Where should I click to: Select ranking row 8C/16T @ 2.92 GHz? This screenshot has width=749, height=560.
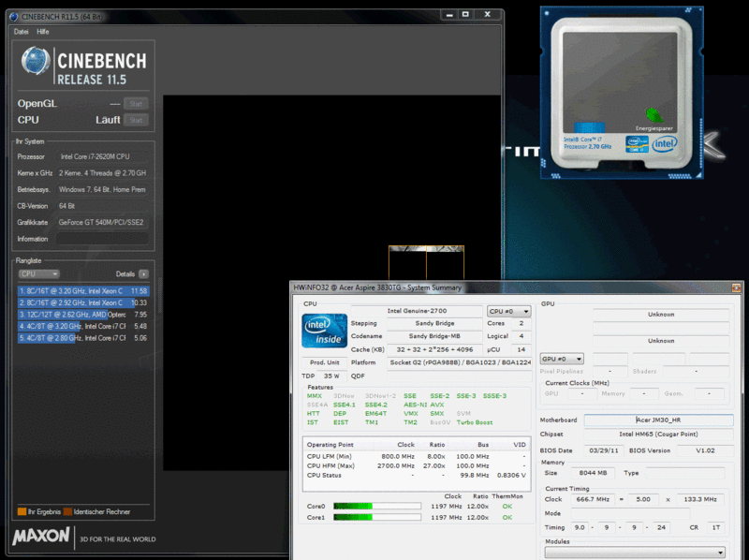(x=83, y=302)
